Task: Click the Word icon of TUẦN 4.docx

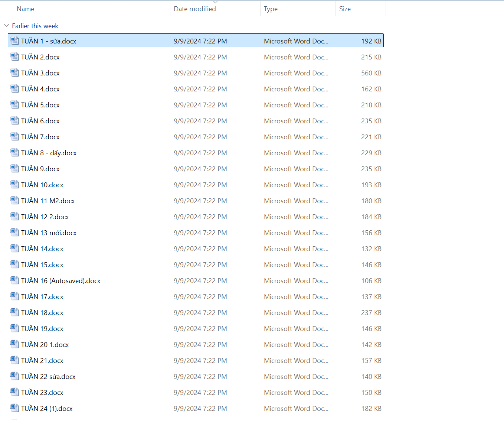Action: point(14,88)
